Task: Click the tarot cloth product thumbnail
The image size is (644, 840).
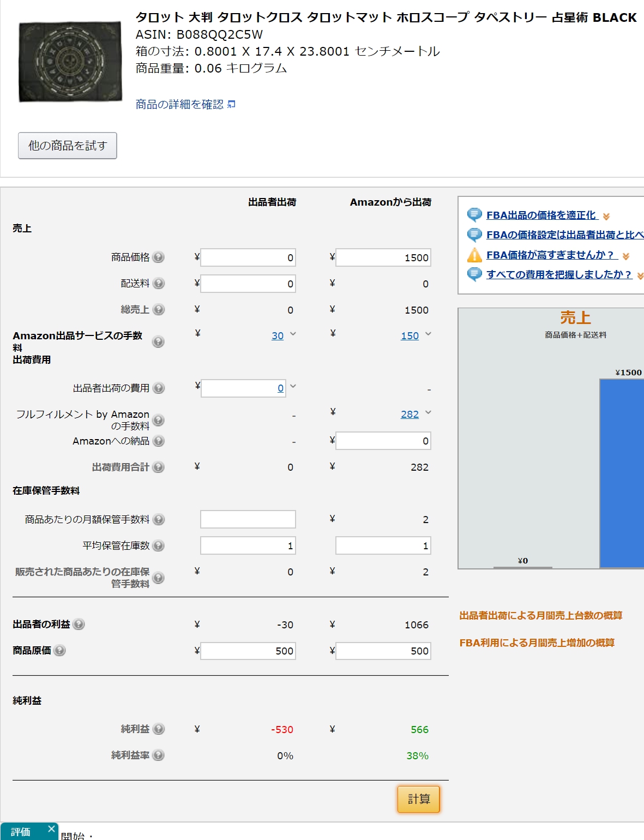Action: (x=70, y=62)
